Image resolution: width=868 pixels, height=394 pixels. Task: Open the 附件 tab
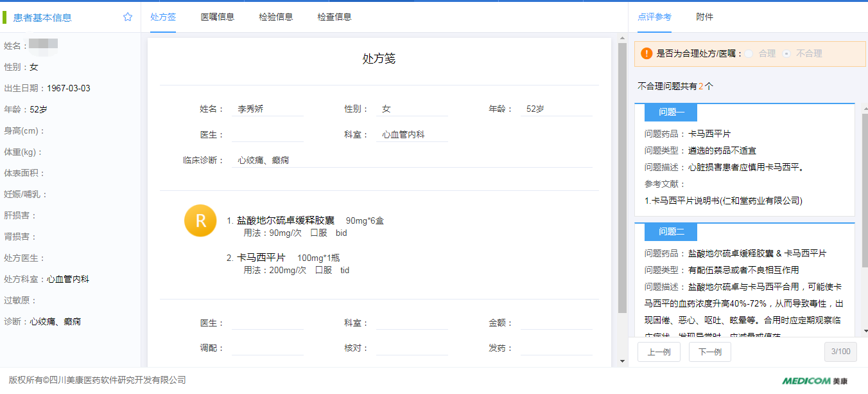(704, 17)
